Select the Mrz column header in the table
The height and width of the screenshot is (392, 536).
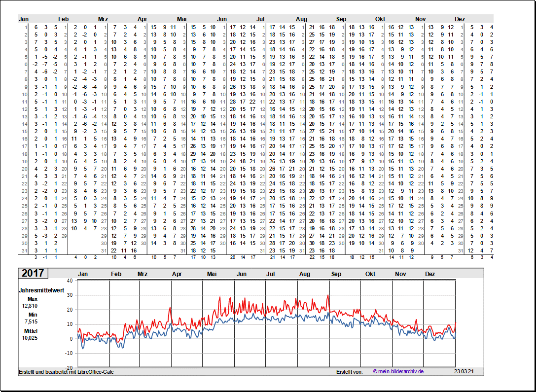103,19
